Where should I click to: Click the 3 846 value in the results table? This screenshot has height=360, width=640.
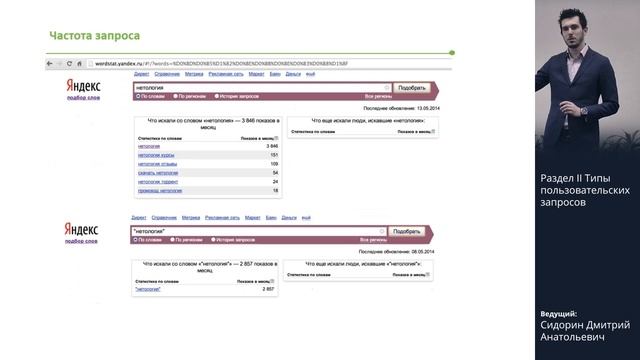(272, 146)
